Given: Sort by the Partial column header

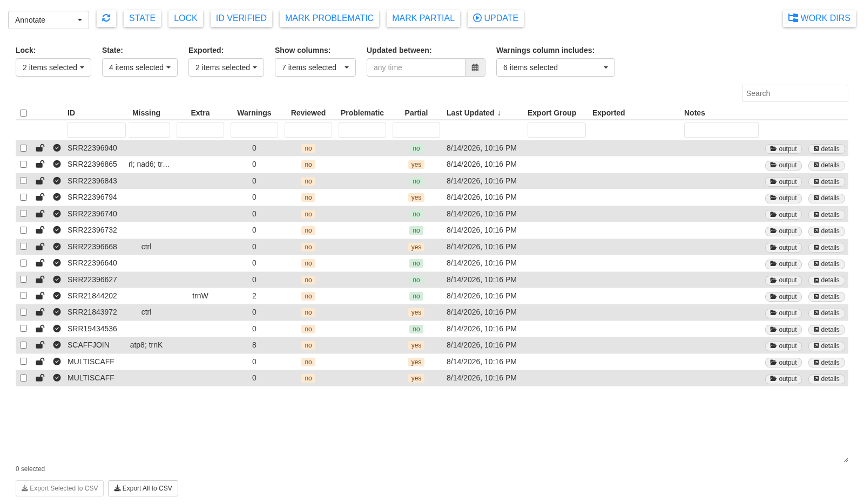Looking at the screenshot, I should [416, 113].
